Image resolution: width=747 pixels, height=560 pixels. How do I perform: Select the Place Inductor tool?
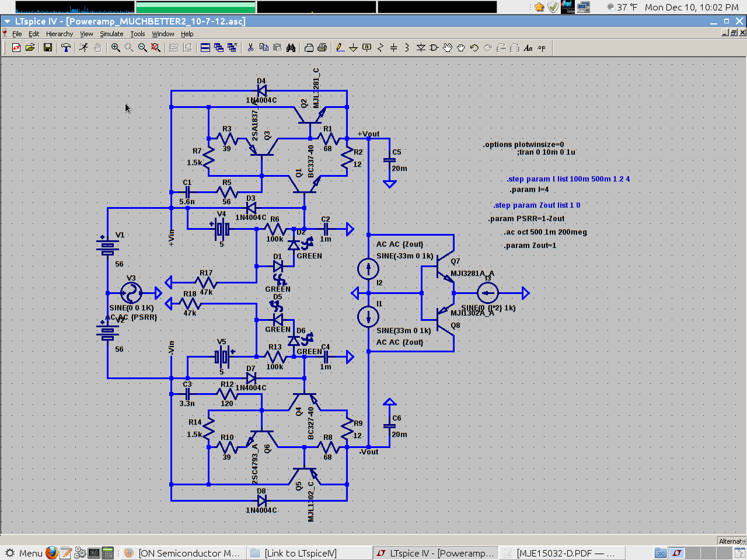click(407, 48)
